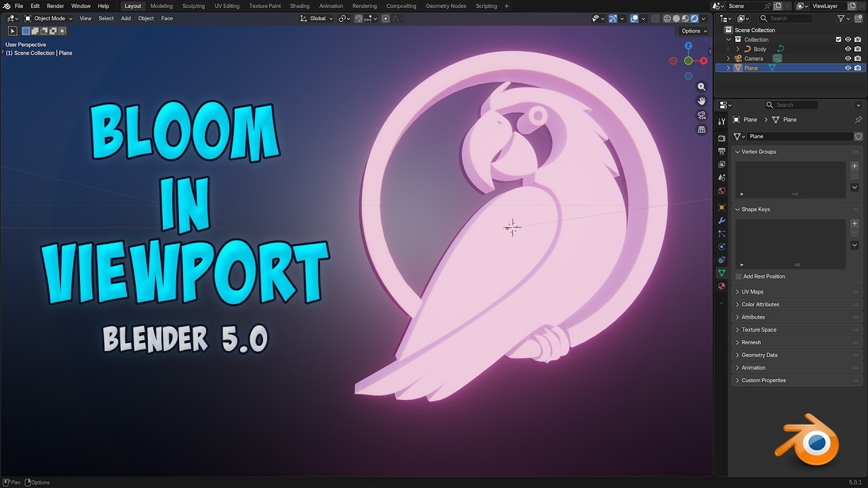Open the viewport shading options dropdown arrow

pyautogui.click(x=704, y=18)
